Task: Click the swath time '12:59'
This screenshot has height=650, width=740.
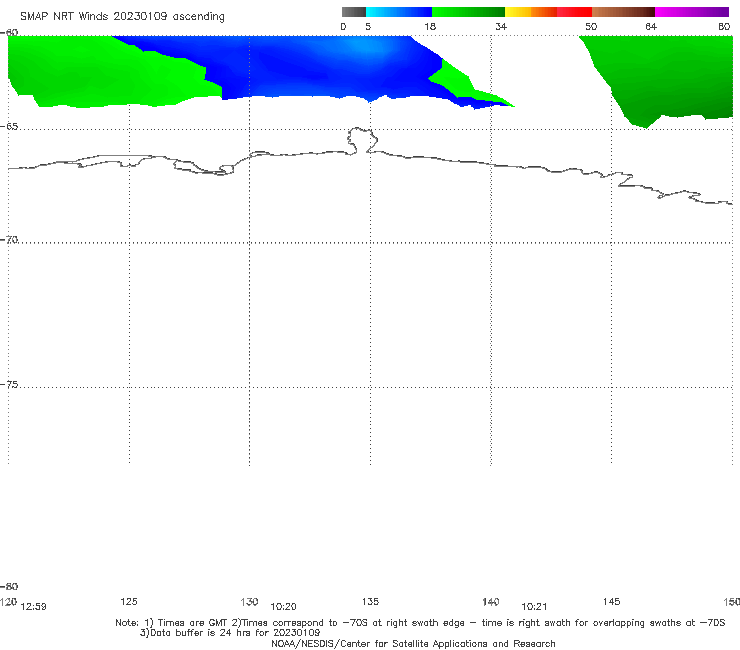Action: click(x=34, y=607)
